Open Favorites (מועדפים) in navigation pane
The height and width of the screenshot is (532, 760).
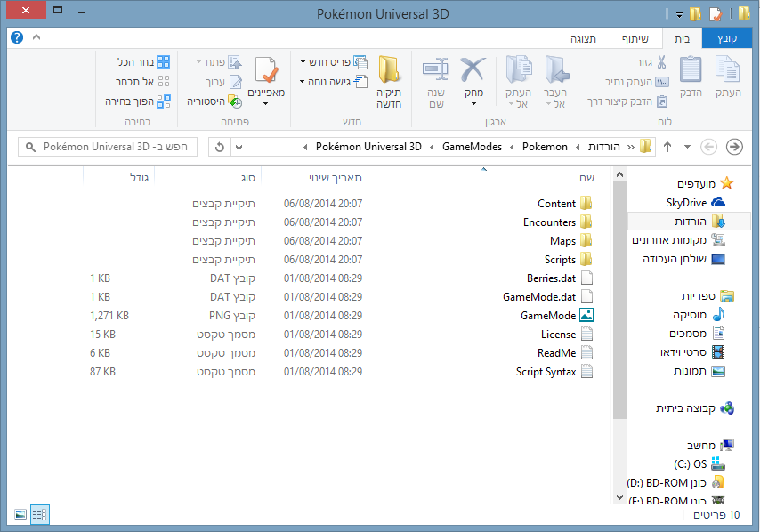[x=705, y=183]
